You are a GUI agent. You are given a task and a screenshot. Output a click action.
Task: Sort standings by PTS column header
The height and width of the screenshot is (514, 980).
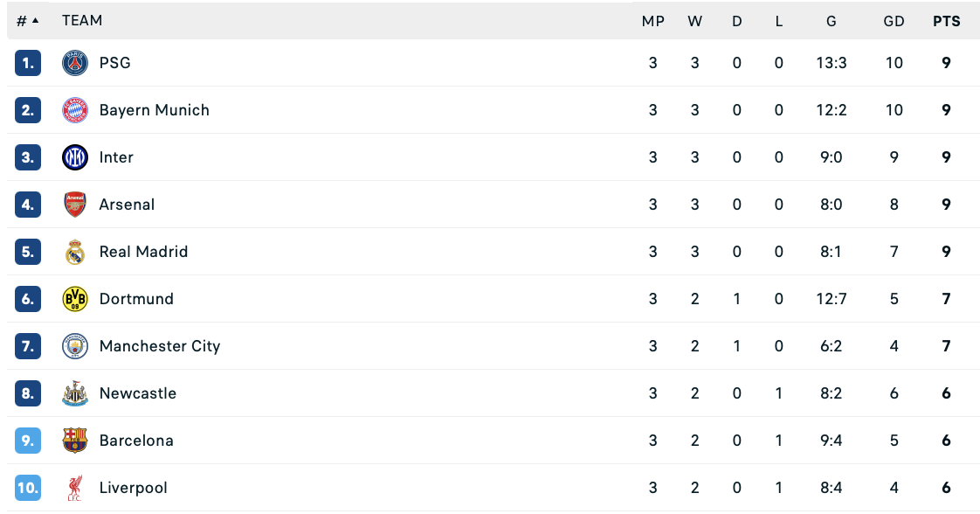[x=946, y=21]
